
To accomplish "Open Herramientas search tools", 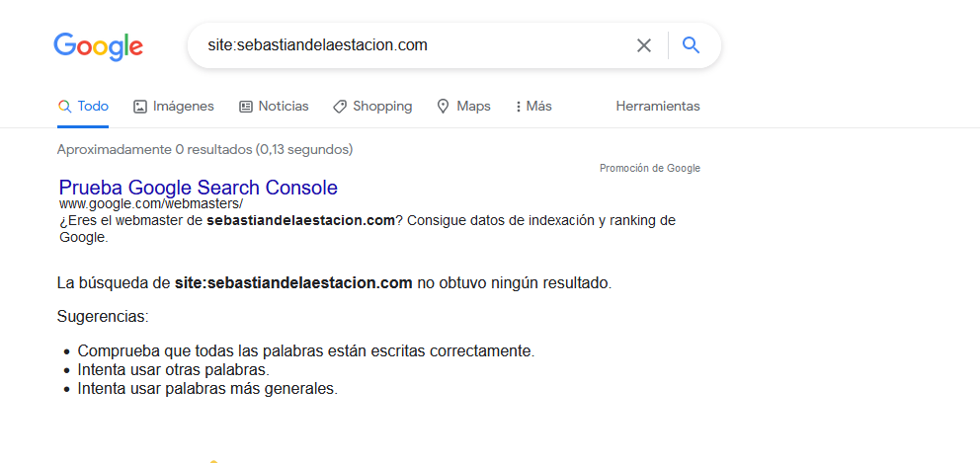I will 658,107.
